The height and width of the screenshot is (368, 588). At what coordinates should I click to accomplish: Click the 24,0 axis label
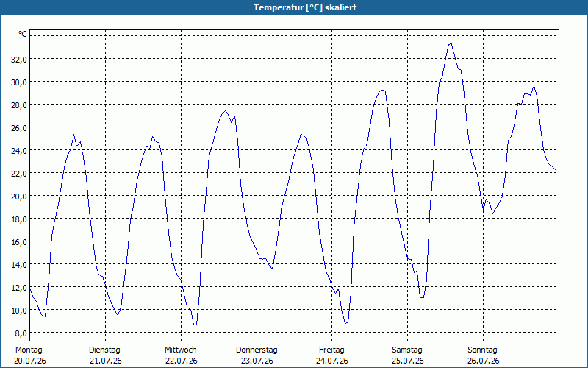19,151
